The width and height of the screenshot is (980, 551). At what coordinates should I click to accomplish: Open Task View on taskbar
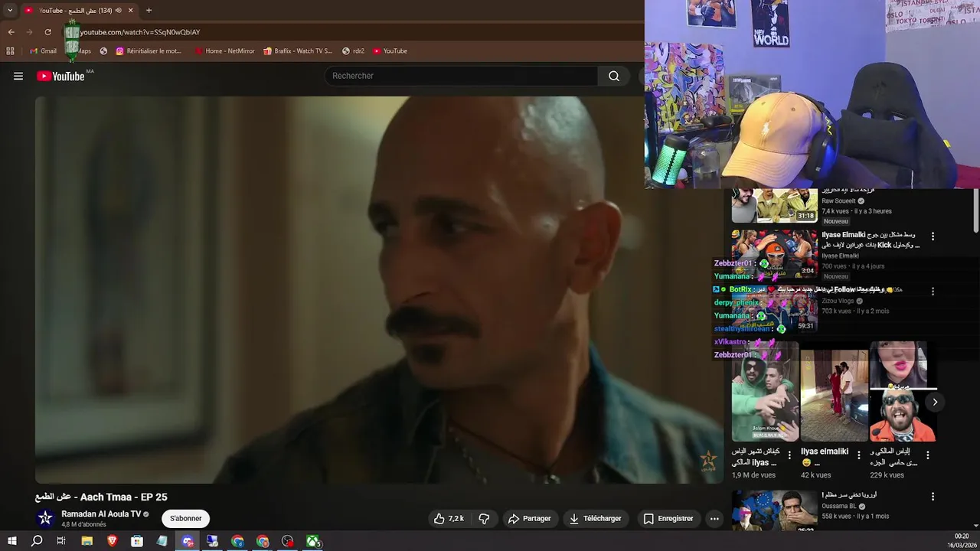click(x=61, y=541)
